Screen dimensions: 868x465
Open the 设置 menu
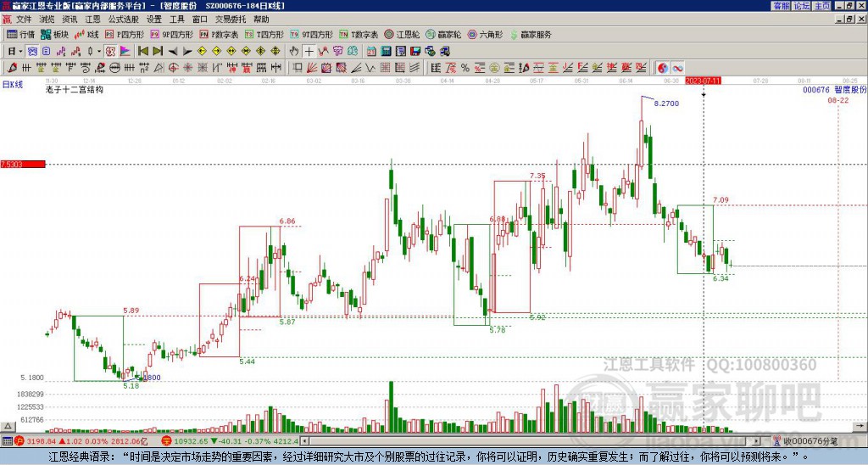click(154, 20)
